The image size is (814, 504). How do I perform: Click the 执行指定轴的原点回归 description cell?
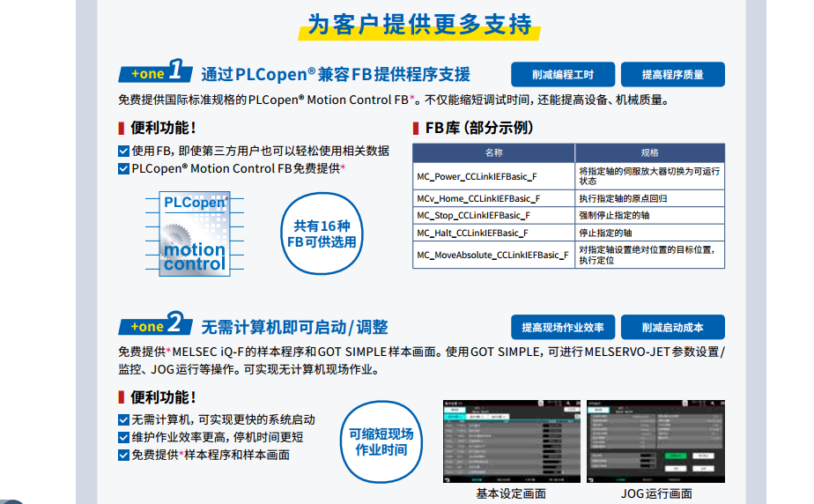pyautogui.click(x=650, y=198)
